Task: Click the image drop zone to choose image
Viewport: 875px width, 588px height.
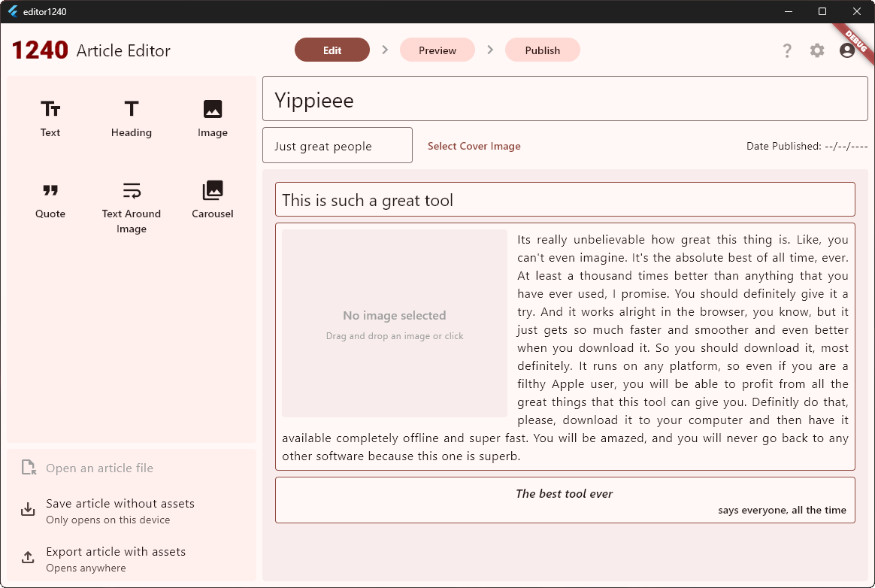Action: coord(394,323)
